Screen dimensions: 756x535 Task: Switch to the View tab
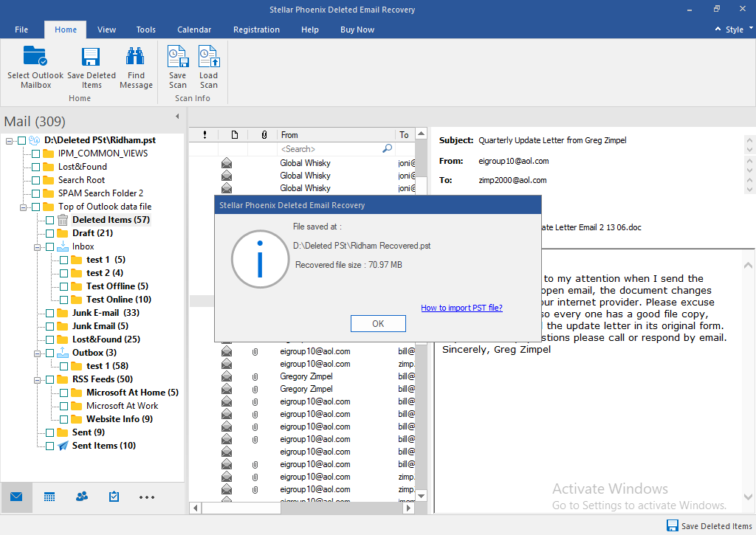tap(106, 30)
